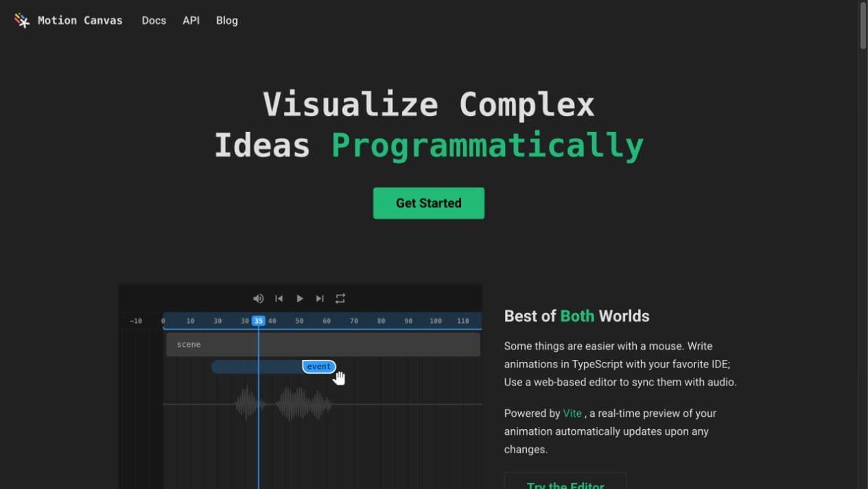Select the playhead marker at frame 35
Image resolution: width=868 pixels, height=489 pixels.
click(258, 321)
